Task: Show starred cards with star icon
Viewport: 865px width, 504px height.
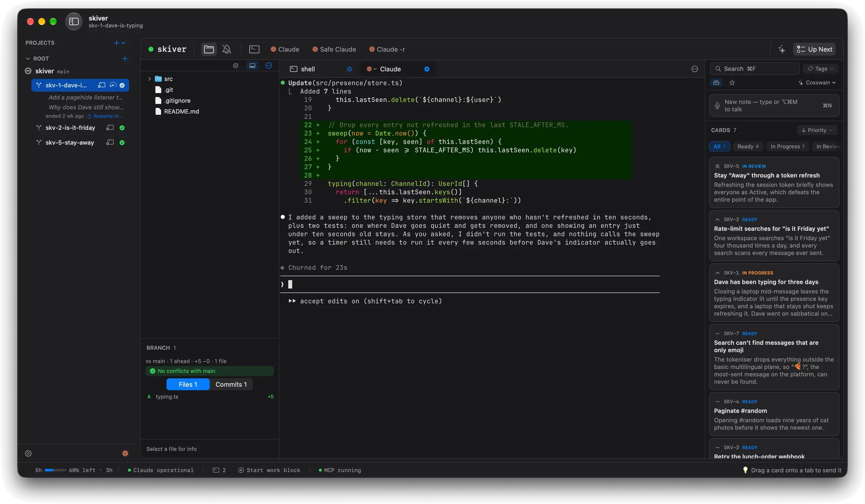Action: tap(732, 83)
